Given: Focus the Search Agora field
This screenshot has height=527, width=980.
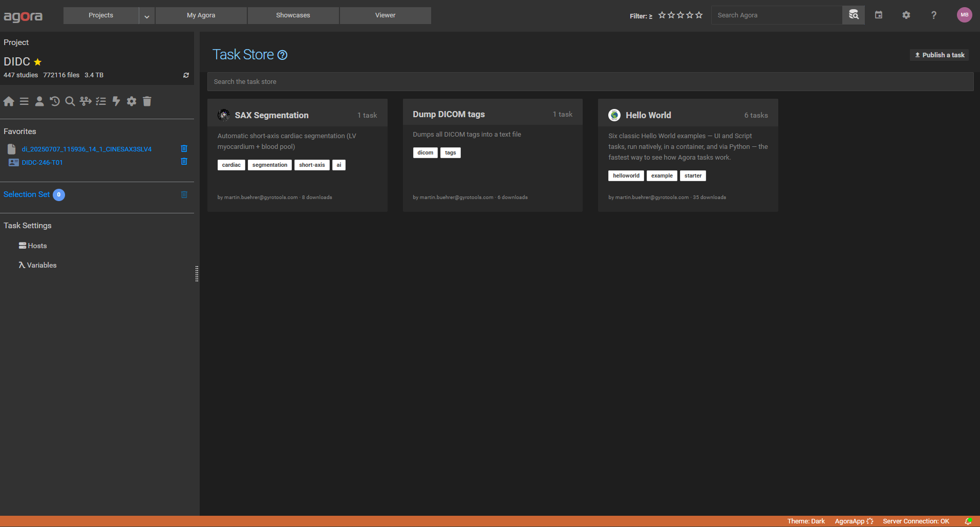Looking at the screenshot, I should click(777, 15).
